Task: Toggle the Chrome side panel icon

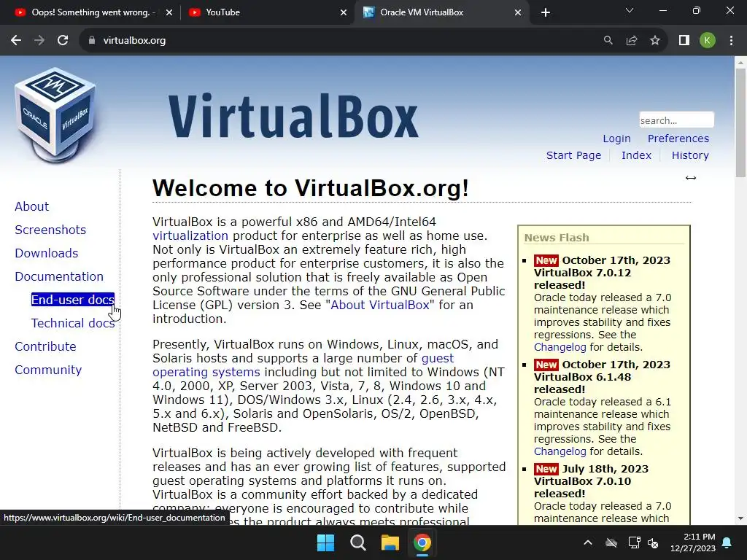Action: pyautogui.click(x=684, y=41)
